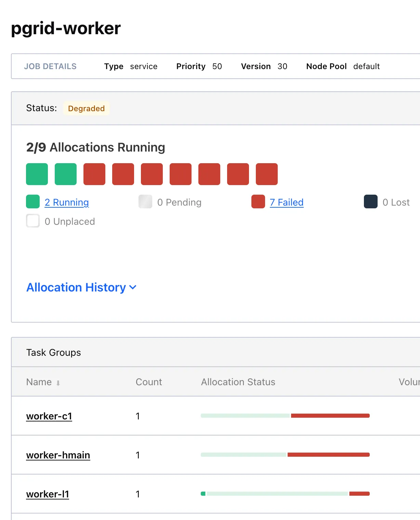Sort task groups by Count column
This screenshot has height=520, width=420.
[x=149, y=382]
